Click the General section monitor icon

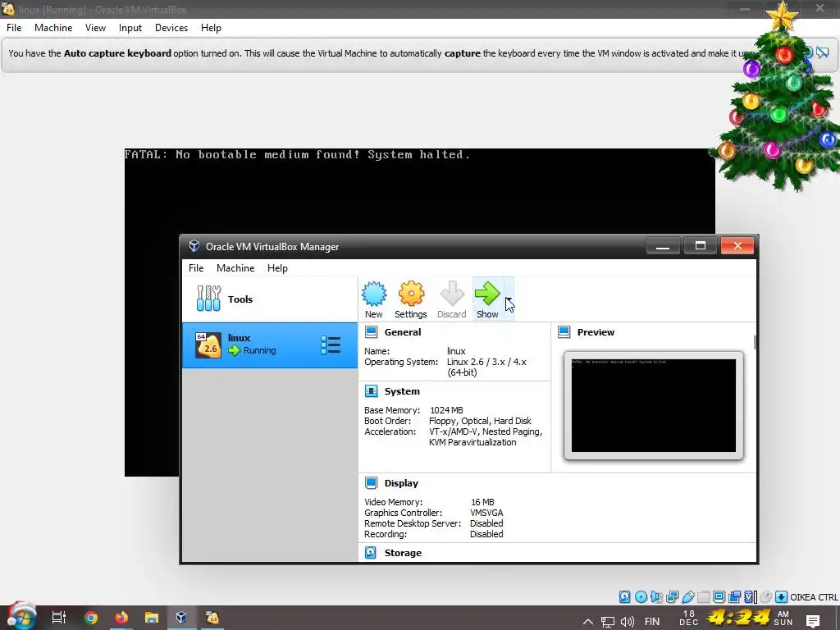[x=372, y=332]
